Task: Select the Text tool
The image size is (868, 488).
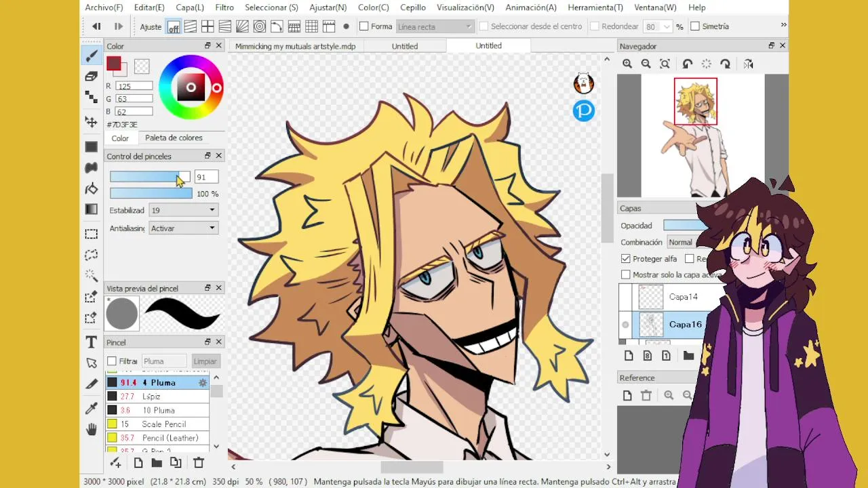Action: [x=91, y=342]
